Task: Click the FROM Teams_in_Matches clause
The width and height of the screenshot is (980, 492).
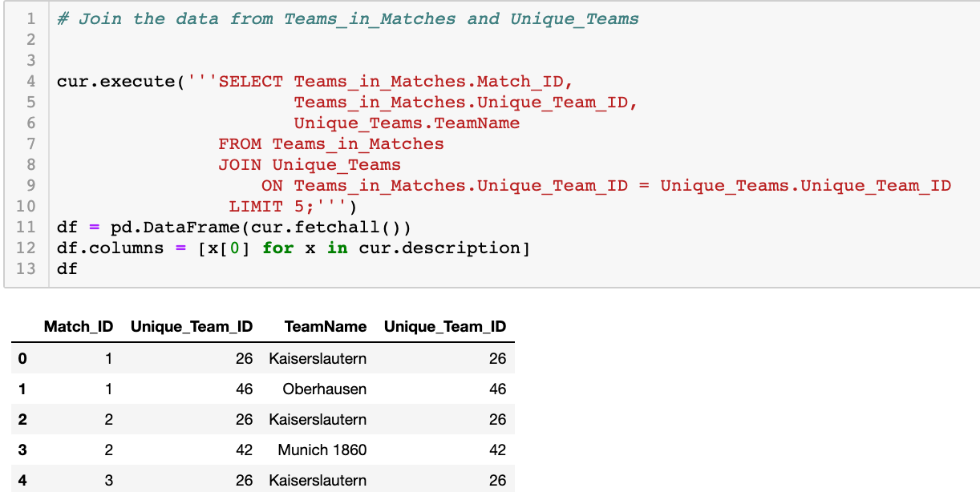Action: click(331, 143)
